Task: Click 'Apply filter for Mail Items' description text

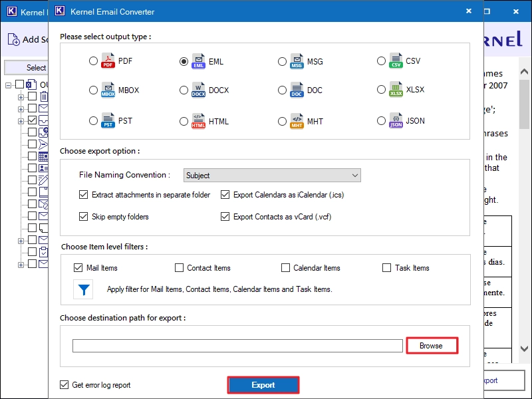Action: (219, 289)
